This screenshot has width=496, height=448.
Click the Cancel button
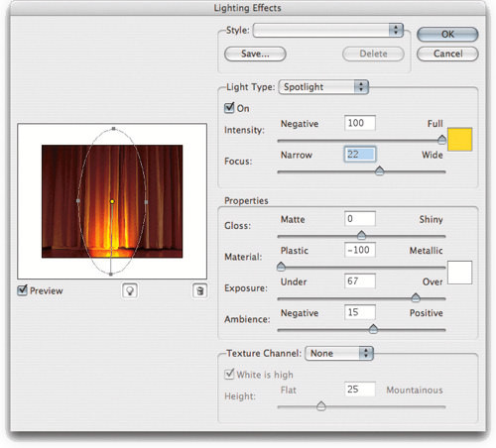(x=447, y=54)
